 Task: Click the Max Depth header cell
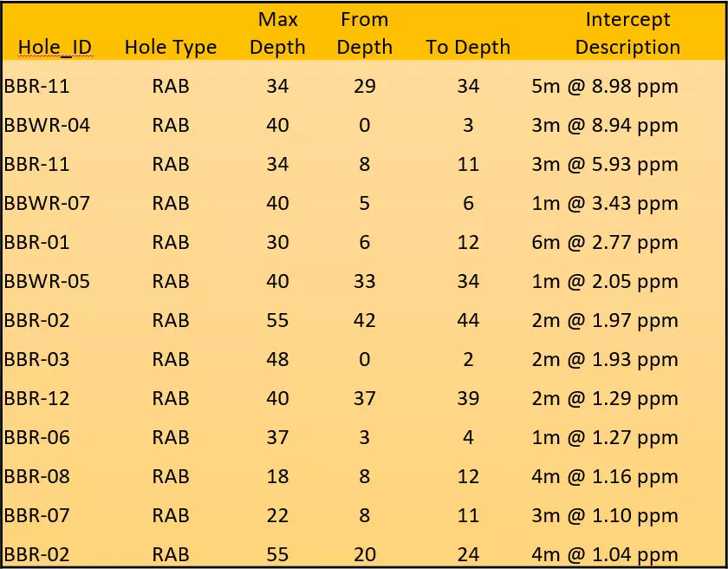pyautogui.click(x=277, y=33)
